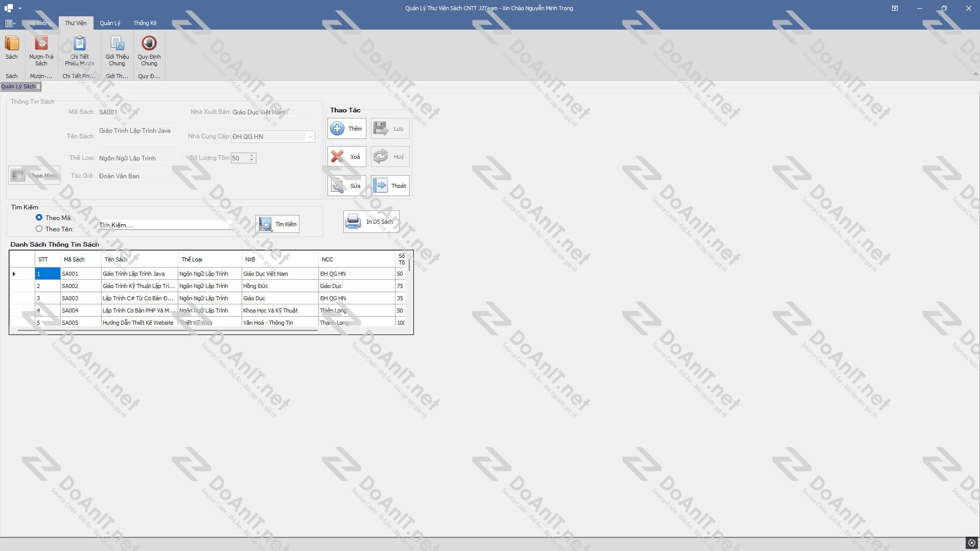The height and width of the screenshot is (551, 980).
Task: Click the Lưu (save) button
Action: pos(390,129)
